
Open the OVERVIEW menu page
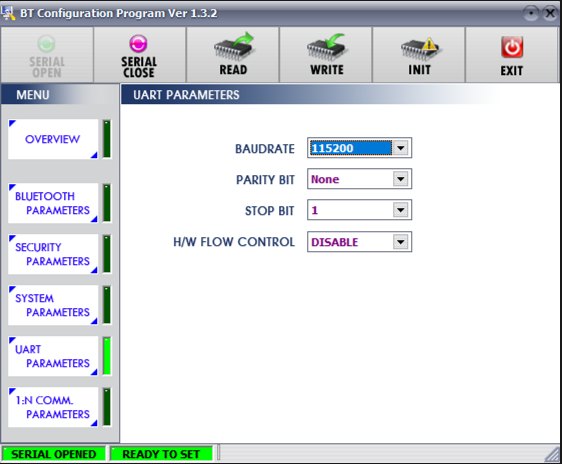53,139
